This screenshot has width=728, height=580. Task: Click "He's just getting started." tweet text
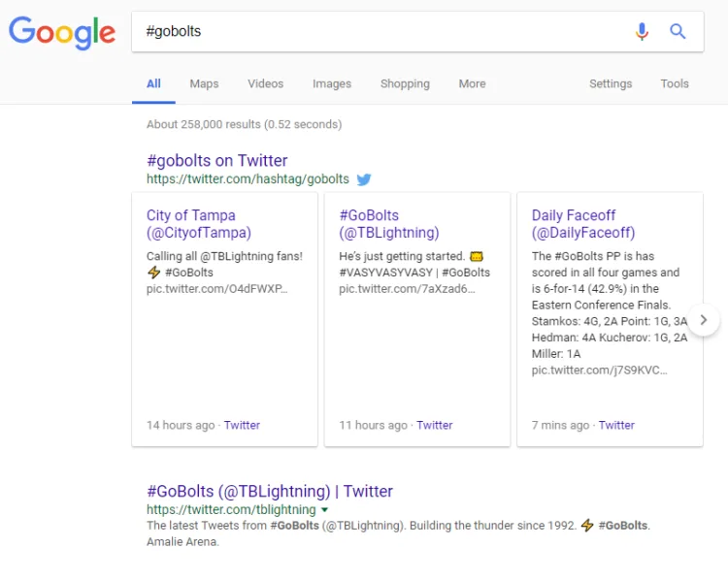[402, 256]
